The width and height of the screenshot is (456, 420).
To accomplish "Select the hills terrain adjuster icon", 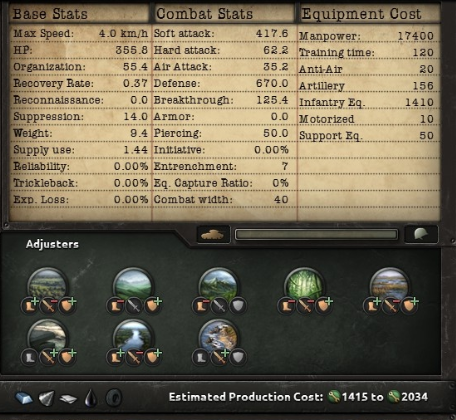I will point(133,285).
